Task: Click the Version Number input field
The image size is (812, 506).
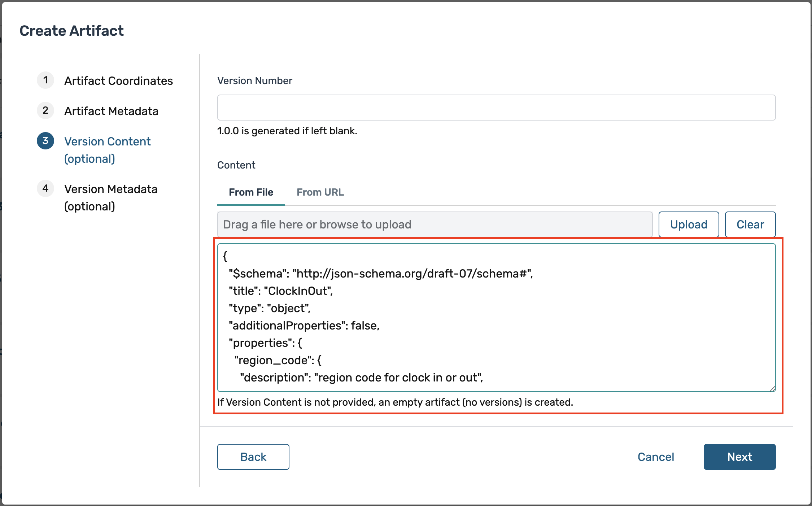Action: pos(496,108)
